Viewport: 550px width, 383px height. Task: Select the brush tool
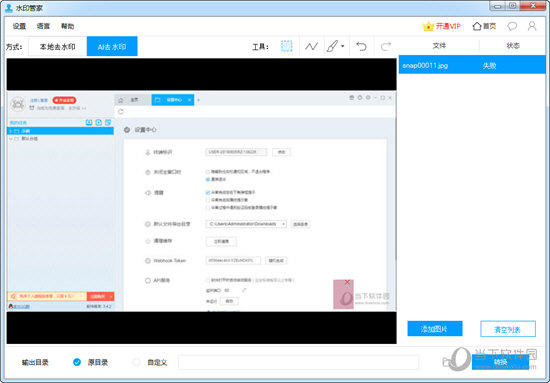pos(332,46)
